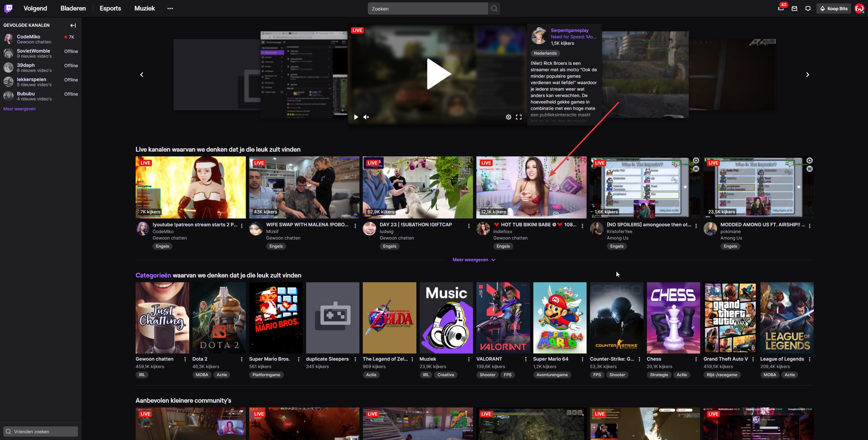This screenshot has height=440, width=868.
Task: Click the search magnifier button
Action: [x=494, y=8]
